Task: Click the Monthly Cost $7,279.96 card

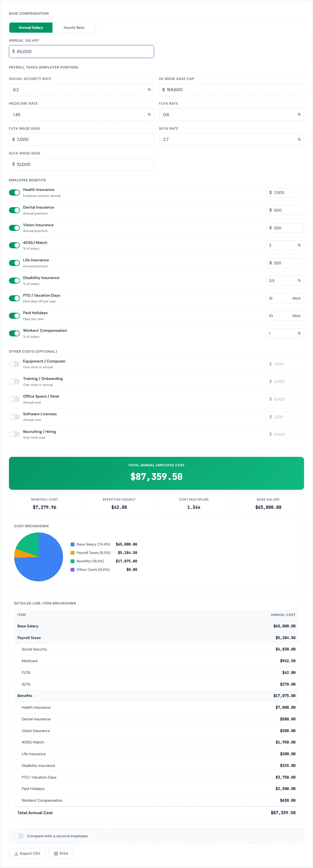Action: pos(45,504)
